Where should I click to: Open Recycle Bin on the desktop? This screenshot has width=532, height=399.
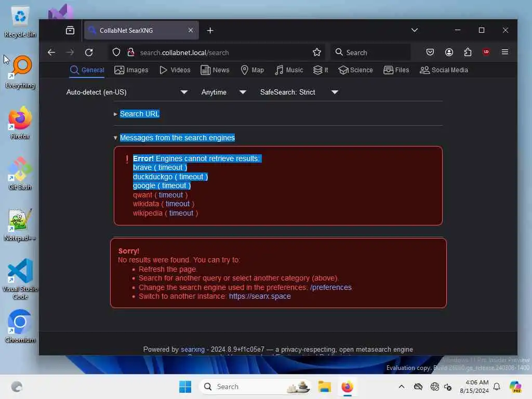(20, 22)
